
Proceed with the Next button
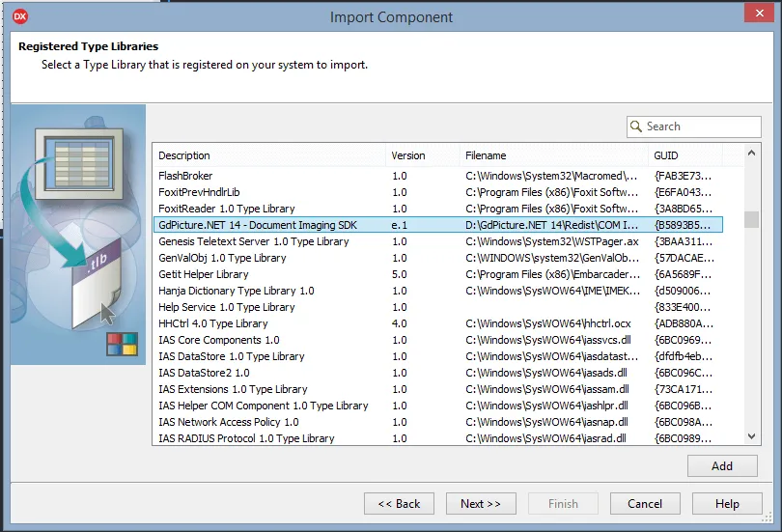481,504
